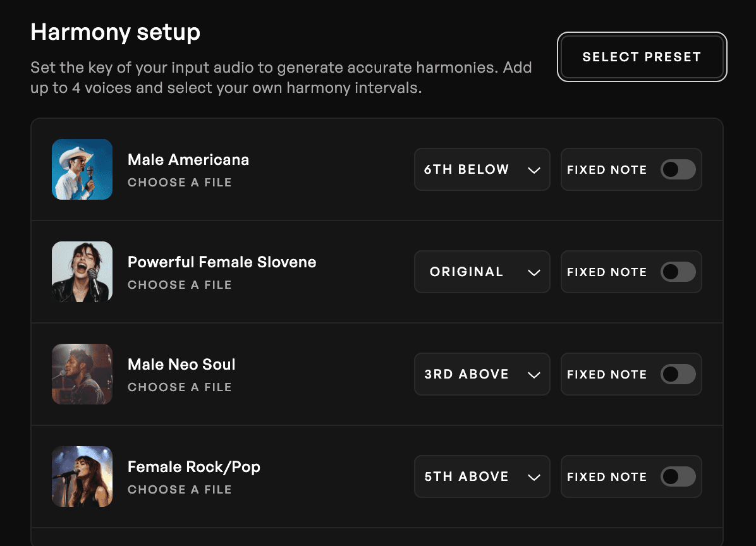The height and width of the screenshot is (546, 756).
Task: Click the Female Rock/Pop avatar image
Action: pyautogui.click(x=82, y=476)
